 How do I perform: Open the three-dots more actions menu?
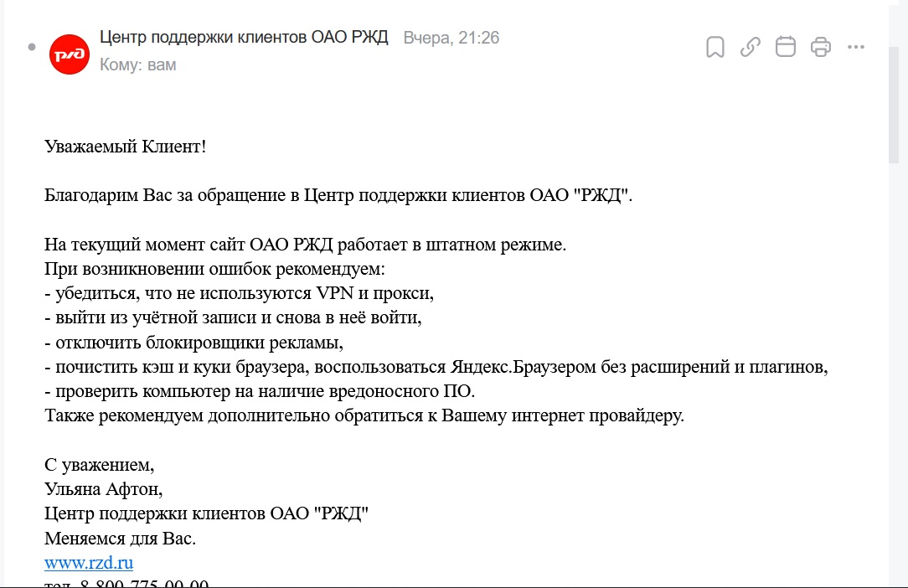pos(855,47)
